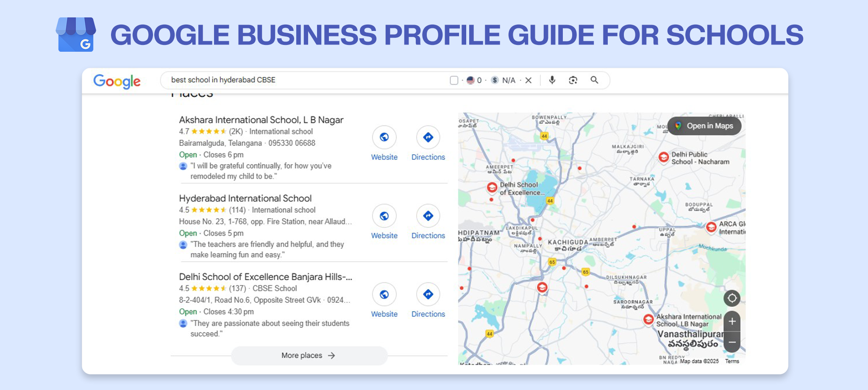Open Delhi School of Excellence website globe icon
868x390 pixels.
click(x=384, y=294)
